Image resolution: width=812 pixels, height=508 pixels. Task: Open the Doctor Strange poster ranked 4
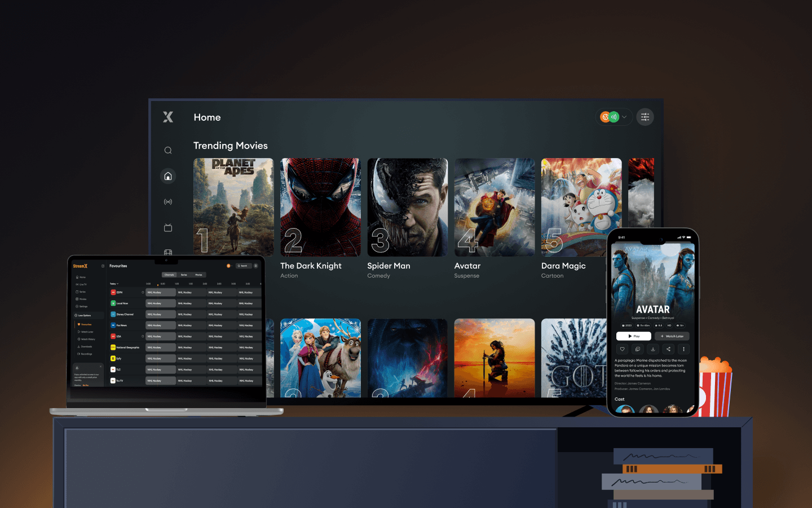(495, 207)
